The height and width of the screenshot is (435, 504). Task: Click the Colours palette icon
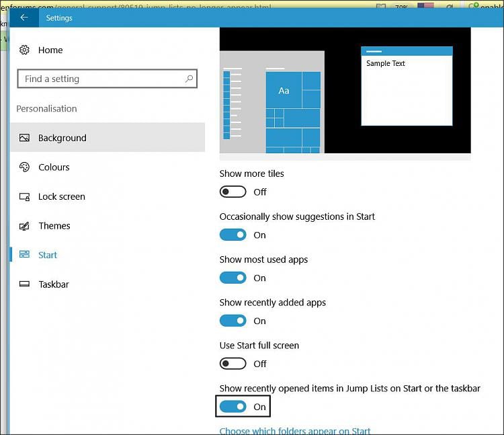(24, 167)
